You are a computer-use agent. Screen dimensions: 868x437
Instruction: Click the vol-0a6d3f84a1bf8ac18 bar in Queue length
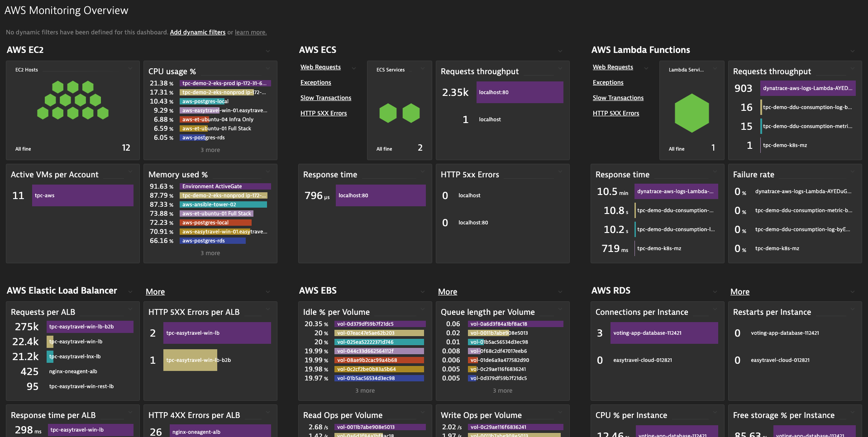click(515, 324)
